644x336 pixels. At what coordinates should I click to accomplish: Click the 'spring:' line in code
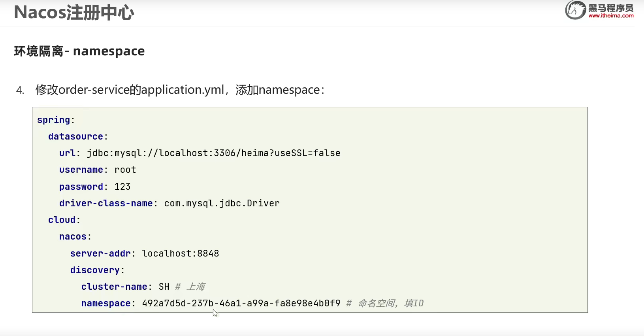click(x=56, y=120)
